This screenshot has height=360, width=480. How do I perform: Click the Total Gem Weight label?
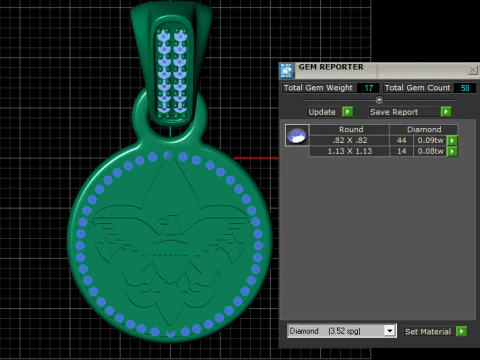tap(318, 88)
